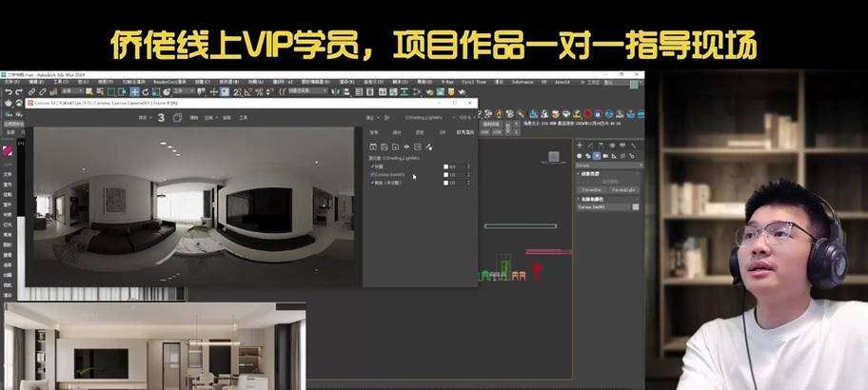Image resolution: width=868 pixels, height=390 pixels.
Task: Click the pink logo in left sidebar
Action: click(x=8, y=151)
